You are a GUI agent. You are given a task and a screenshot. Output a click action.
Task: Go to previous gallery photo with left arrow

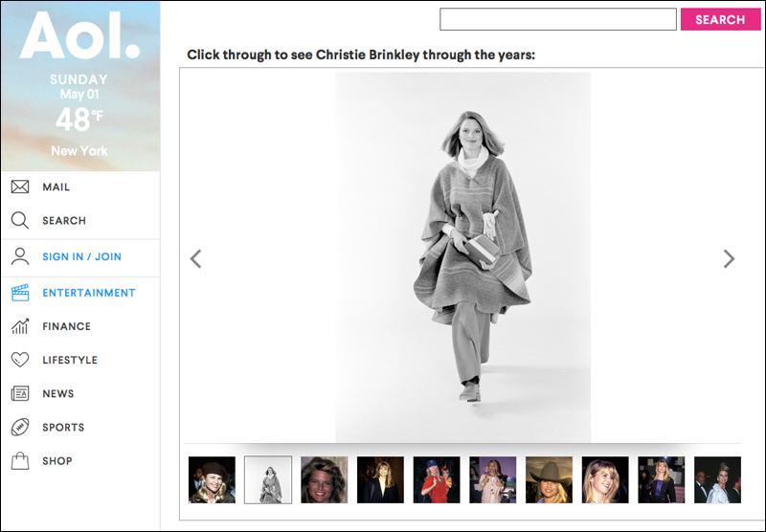[x=195, y=258]
